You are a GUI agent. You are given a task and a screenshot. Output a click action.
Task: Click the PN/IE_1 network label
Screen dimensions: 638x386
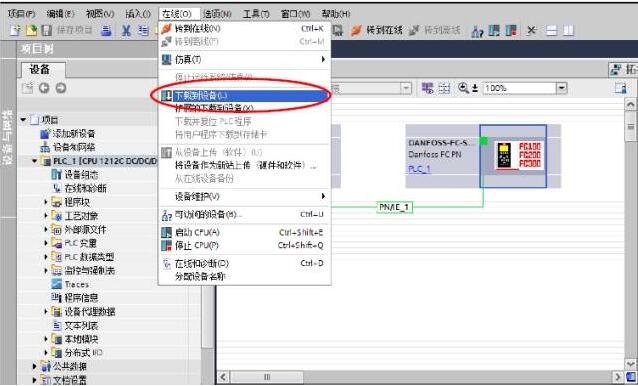pyautogui.click(x=394, y=207)
